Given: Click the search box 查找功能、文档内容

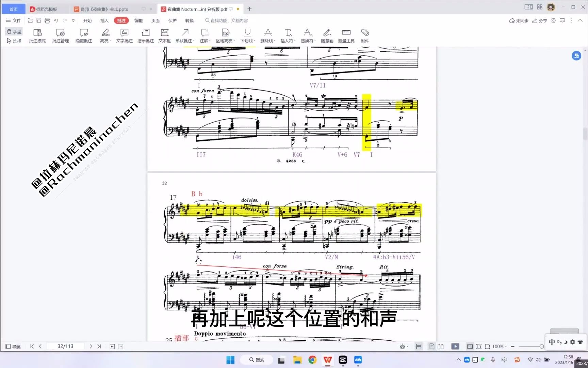Looking at the screenshot, I should (x=227, y=20).
